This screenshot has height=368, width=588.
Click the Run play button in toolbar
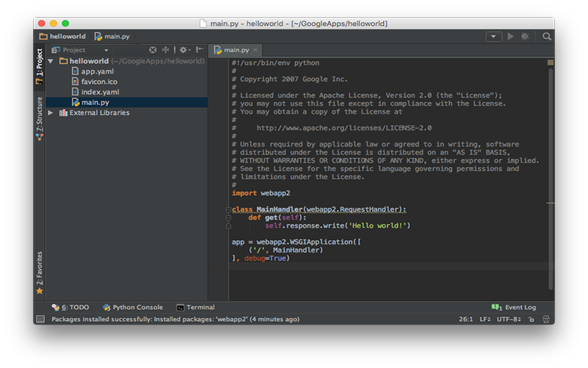click(510, 36)
